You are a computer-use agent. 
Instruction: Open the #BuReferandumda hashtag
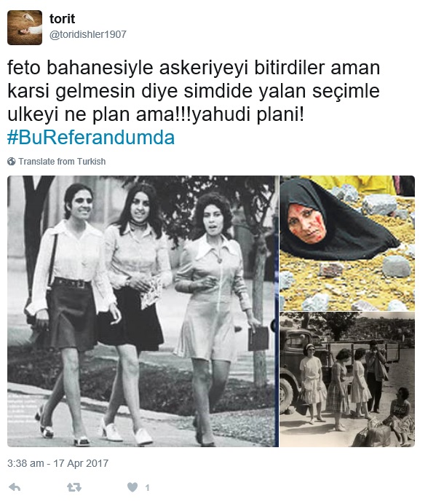[91, 138]
